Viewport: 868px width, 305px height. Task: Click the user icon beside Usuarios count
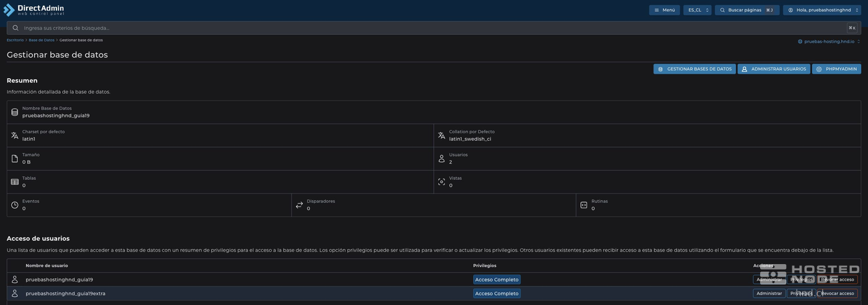point(441,159)
